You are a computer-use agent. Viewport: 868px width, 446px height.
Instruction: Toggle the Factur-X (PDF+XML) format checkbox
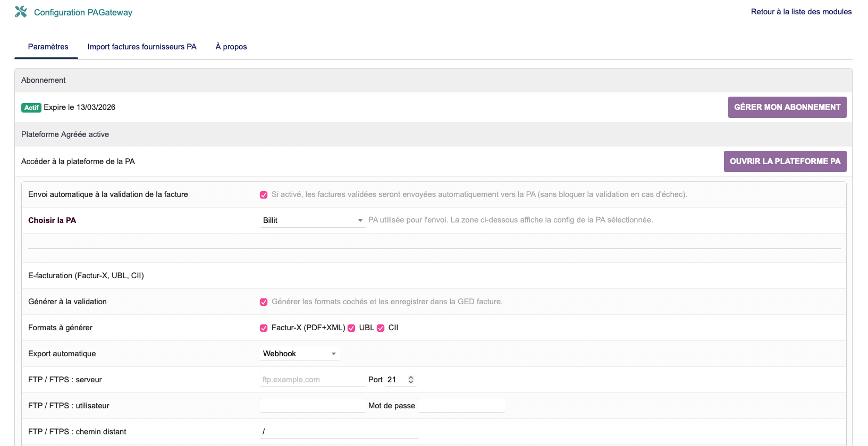pyautogui.click(x=264, y=328)
